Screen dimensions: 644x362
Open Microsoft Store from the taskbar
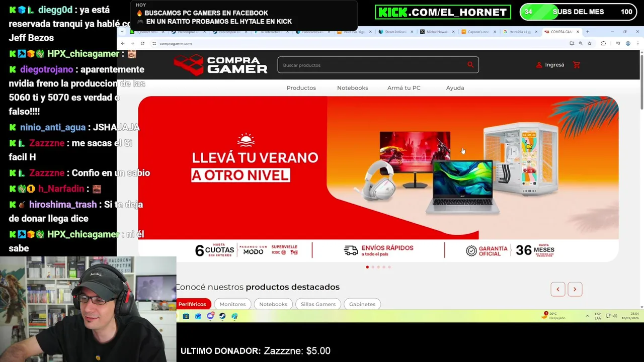click(186, 316)
